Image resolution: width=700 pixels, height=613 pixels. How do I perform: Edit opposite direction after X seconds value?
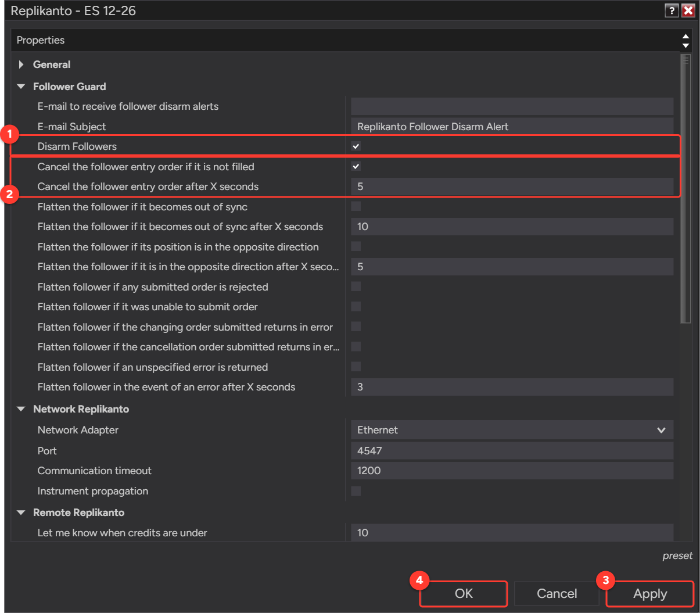pyautogui.click(x=512, y=267)
